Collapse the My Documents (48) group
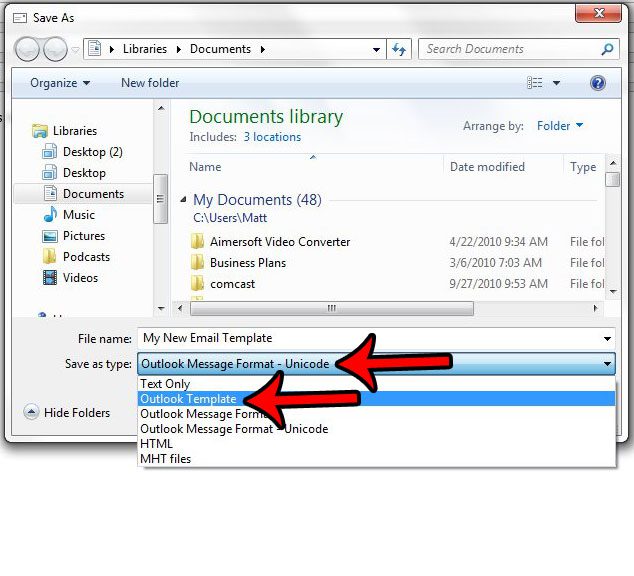 coord(184,199)
